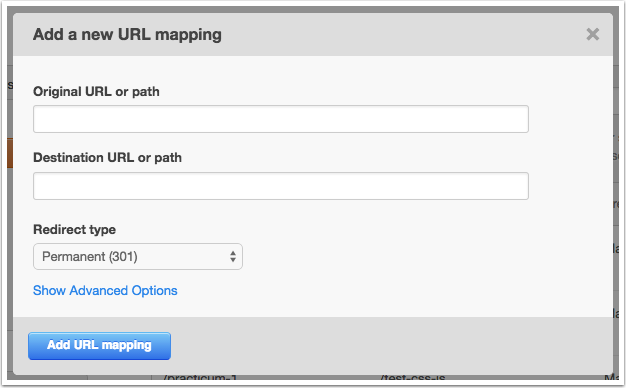Click the Redirect type label
This screenshot has height=388, width=626.
(x=74, y=230)
